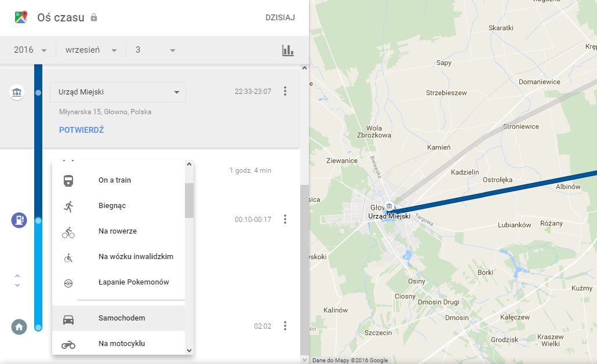Click the Wola Zbrożkowa map label
The height and width of the screenshot is (364, 597).
pos(374,132)
